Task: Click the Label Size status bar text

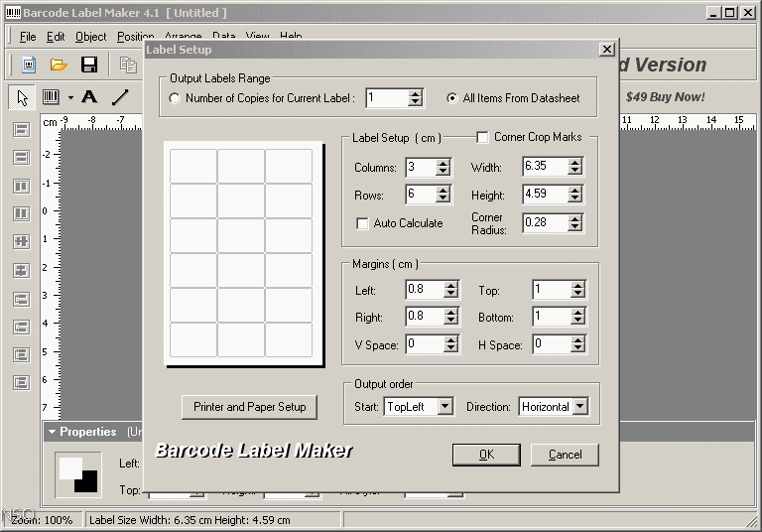Action: 190,520
